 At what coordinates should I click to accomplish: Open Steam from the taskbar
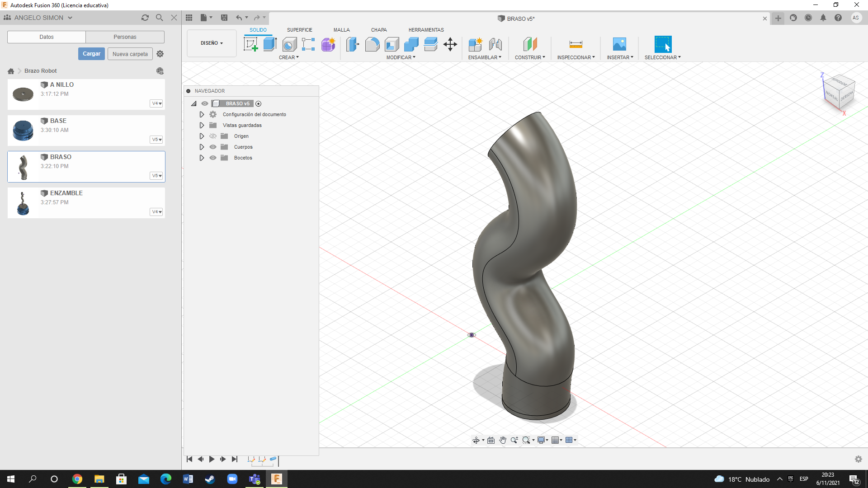click(x=210, y=479)
